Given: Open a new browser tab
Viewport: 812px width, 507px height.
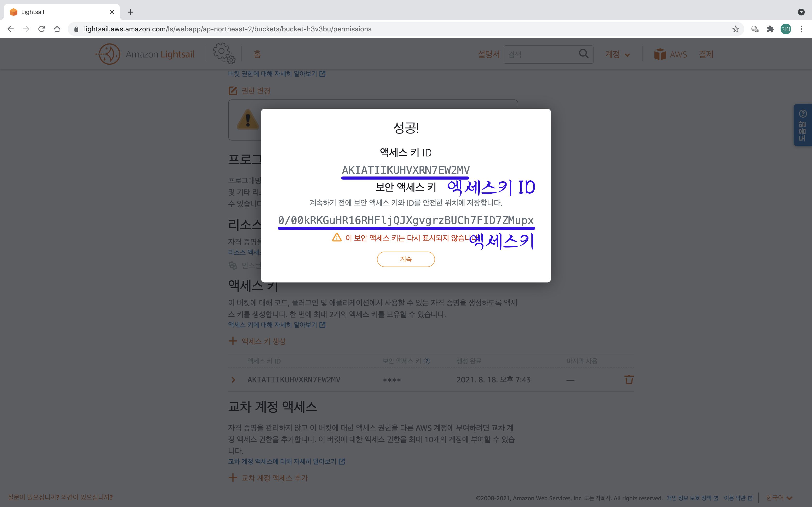Looking at the screenshot, I should tap(130, 12).
